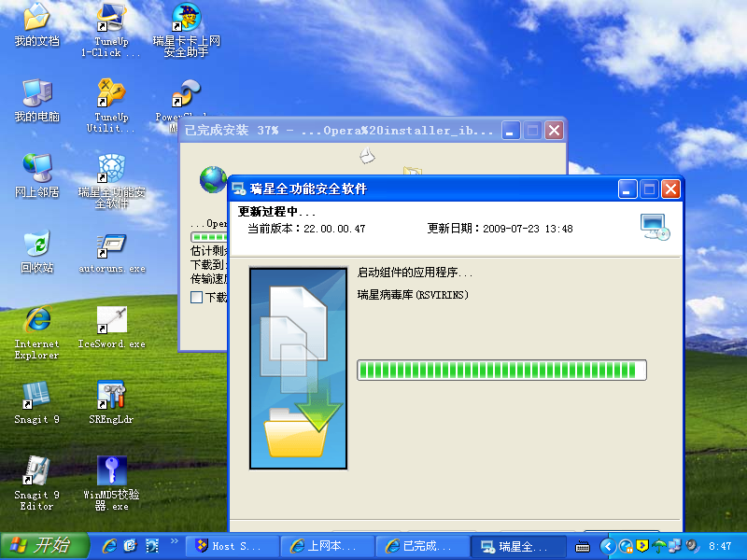The image size is (747, 560).
Task: Minimize the Rising update window
Action: click(x=627, y=189)
